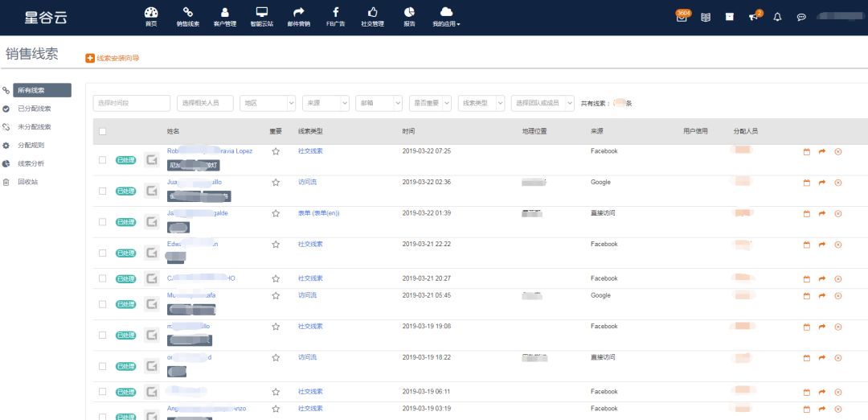Star the first lead dated 2019-03-22 07:25
This screenshot has height=420, width=868.
pos(276,151)
